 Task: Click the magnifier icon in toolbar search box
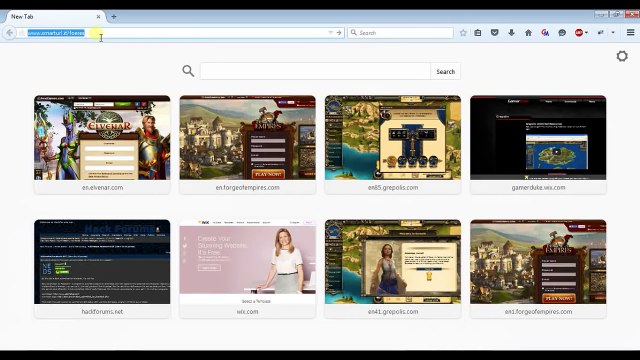pos(354,32)
